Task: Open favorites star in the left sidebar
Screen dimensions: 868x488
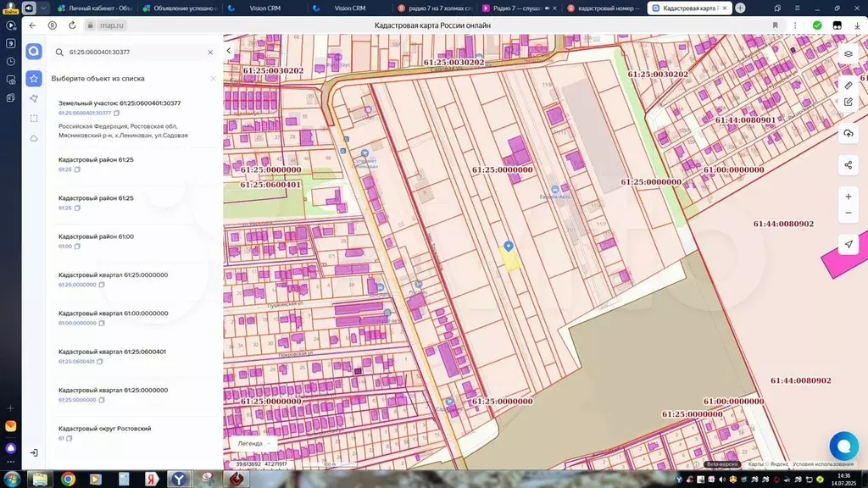Action: point(33,78)
